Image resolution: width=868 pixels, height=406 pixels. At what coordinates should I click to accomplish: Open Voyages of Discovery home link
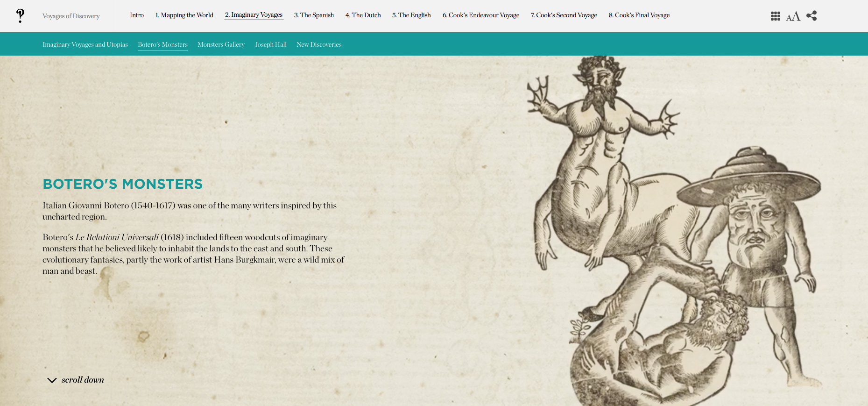point(71,16)
